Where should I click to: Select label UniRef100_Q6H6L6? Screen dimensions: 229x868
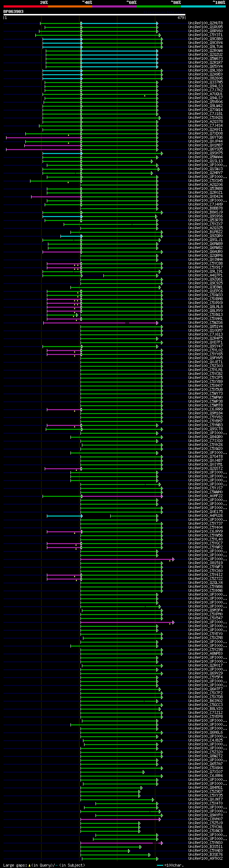click(205, 733)
